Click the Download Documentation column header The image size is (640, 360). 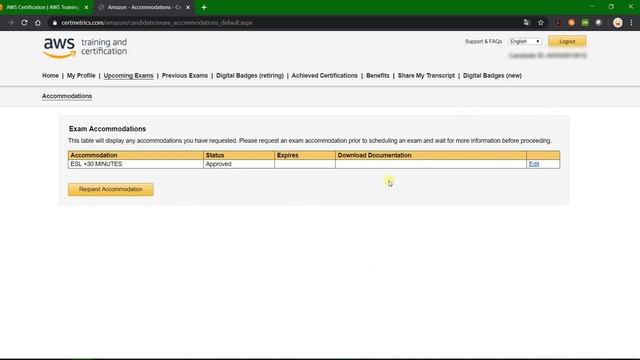[431, 155]
